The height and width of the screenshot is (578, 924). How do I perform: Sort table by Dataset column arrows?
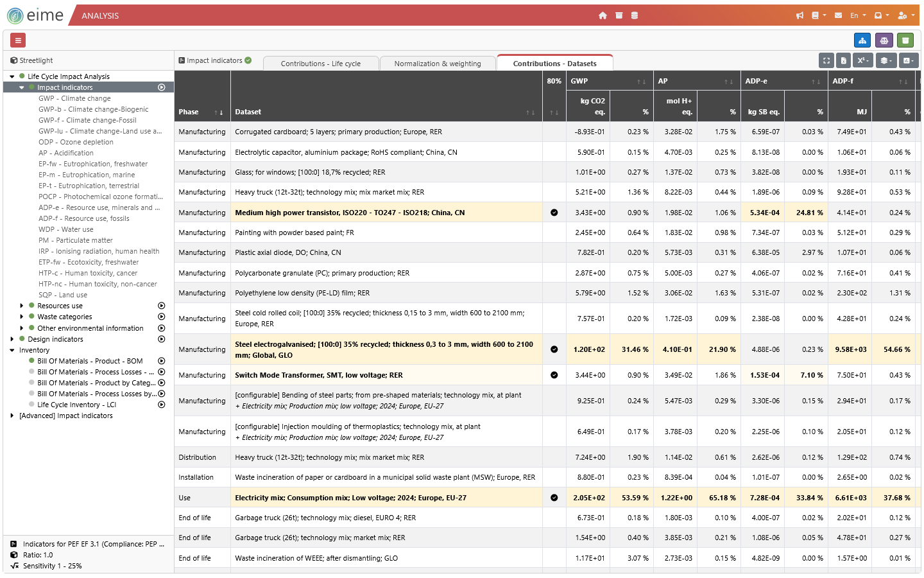click(x=530, y=112)
